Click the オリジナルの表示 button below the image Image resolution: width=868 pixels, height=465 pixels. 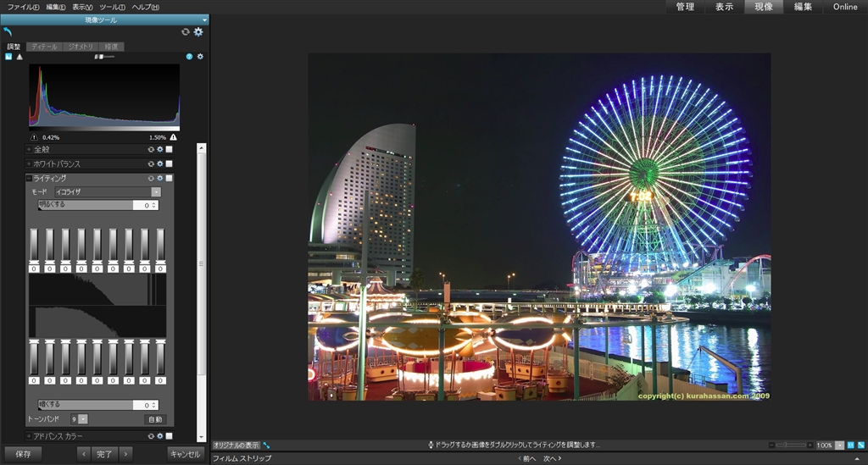[x=236, y=445]
